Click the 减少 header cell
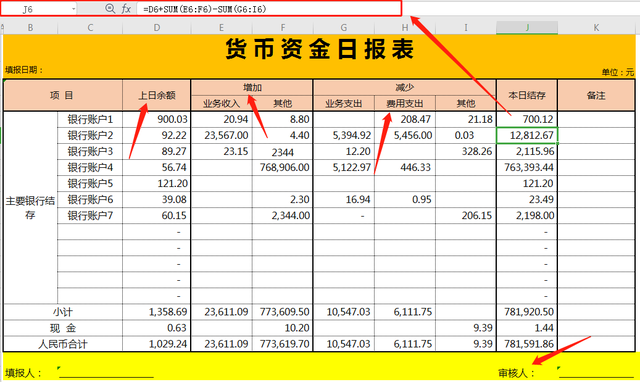The image size is (640, 382). tap(404, 88)
